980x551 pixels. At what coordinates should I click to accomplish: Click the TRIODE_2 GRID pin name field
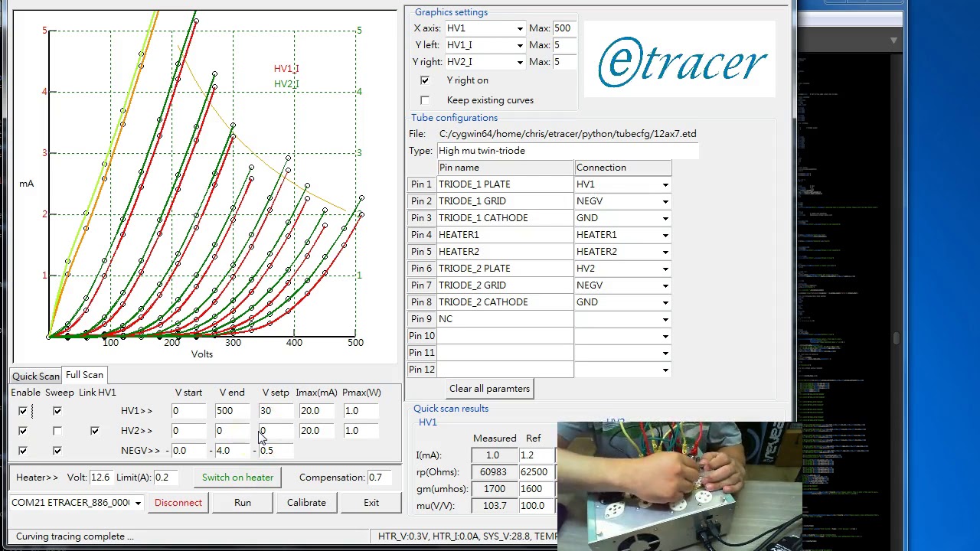tap(505, 285)
